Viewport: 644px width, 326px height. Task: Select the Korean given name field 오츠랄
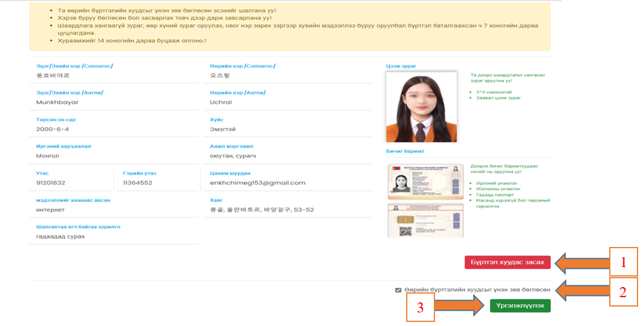221,75
